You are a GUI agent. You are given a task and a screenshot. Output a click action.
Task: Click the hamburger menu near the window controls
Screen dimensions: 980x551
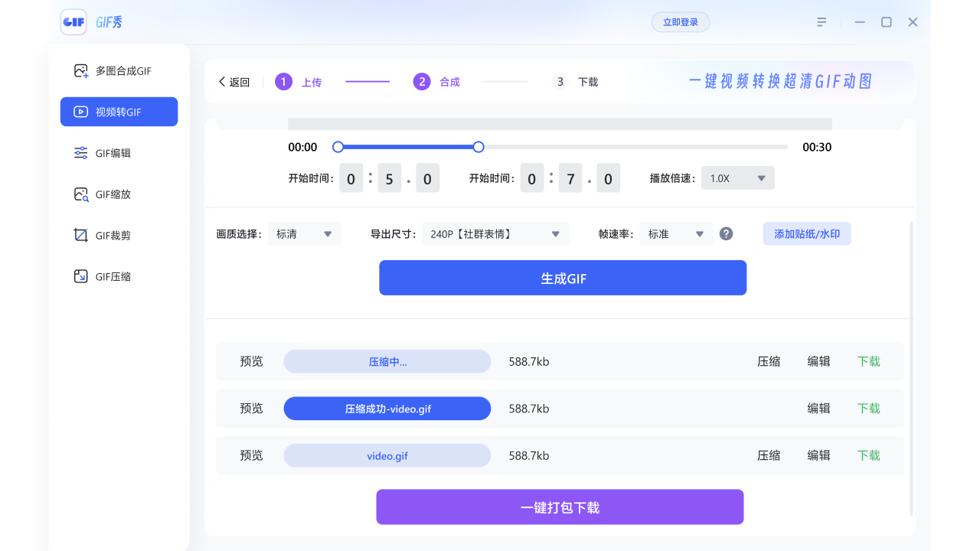click(822, 21)
